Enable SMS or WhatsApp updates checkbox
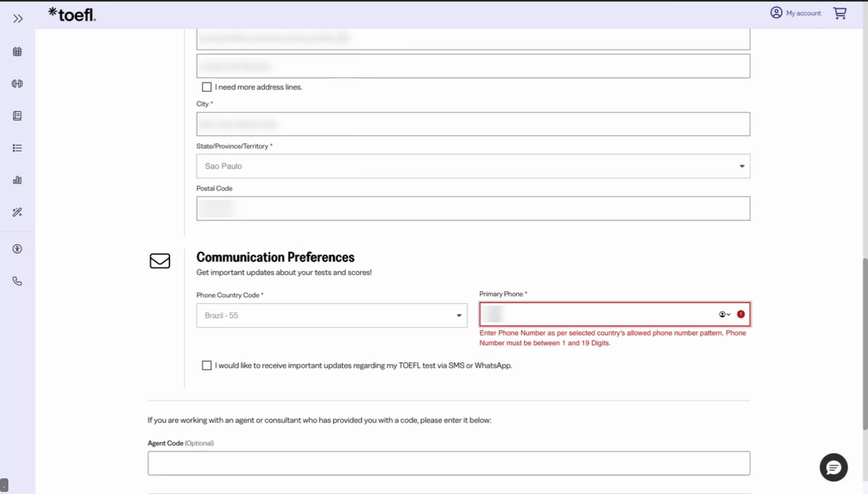Image resolution: width=868 pixels, height=494 pixels. click(207, 365)
